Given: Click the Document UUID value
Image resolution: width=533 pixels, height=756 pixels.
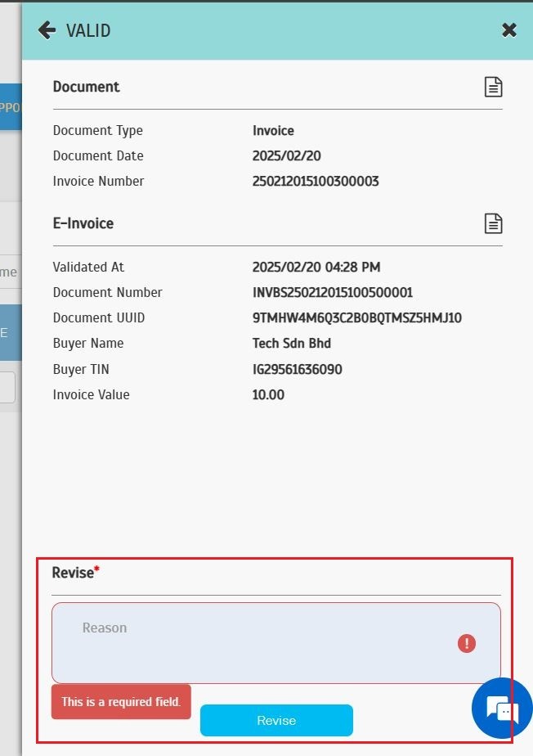Looking at the screenshot, I should coord(356,318).
